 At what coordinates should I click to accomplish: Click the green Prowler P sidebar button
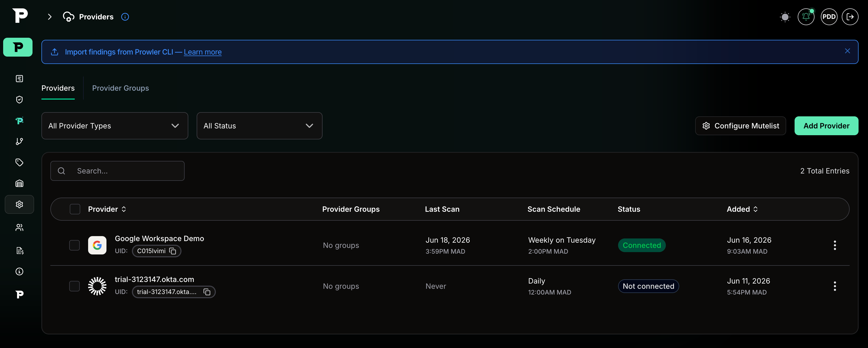pos(18,47)
